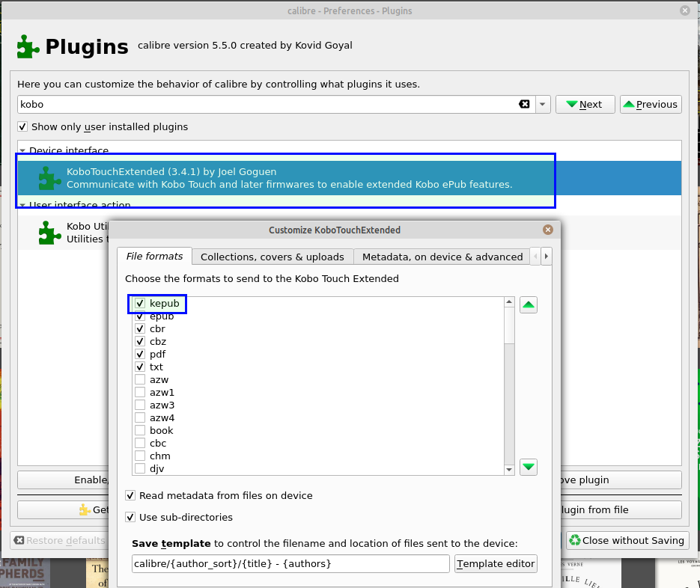Viewport: 700px width, 588px height.
Task: Enable the azw4 format checkbox
Action: [140, 418]
